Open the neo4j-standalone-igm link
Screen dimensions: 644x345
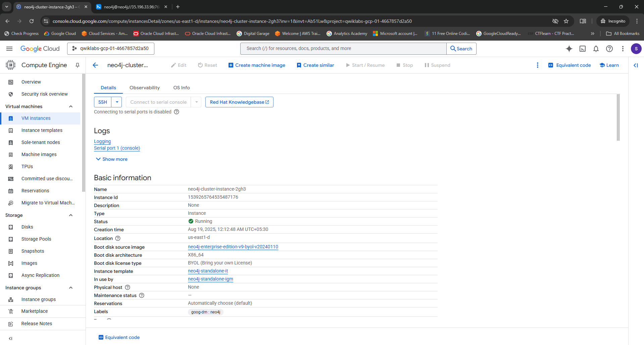point(210,279)
